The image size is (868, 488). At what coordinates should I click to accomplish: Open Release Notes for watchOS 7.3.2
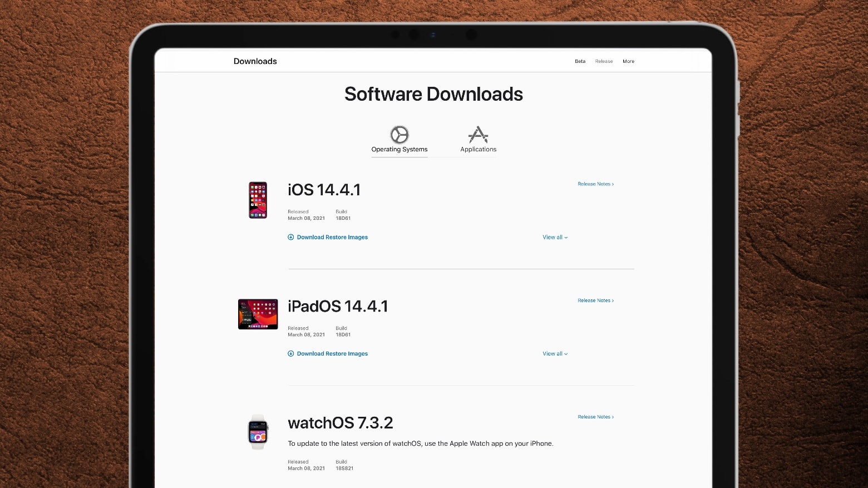tap(595, 417)
